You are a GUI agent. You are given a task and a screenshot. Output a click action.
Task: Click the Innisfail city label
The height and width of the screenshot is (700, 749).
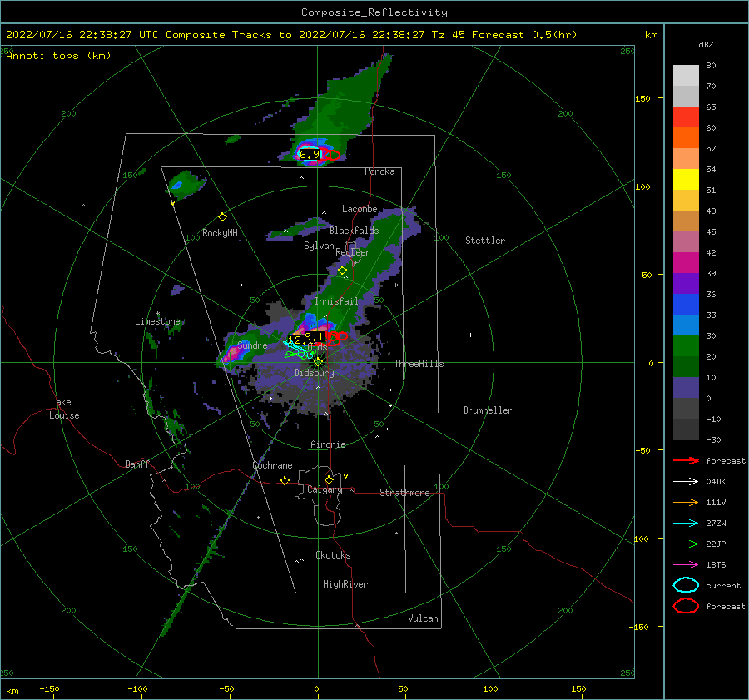[x=336, y=301]
